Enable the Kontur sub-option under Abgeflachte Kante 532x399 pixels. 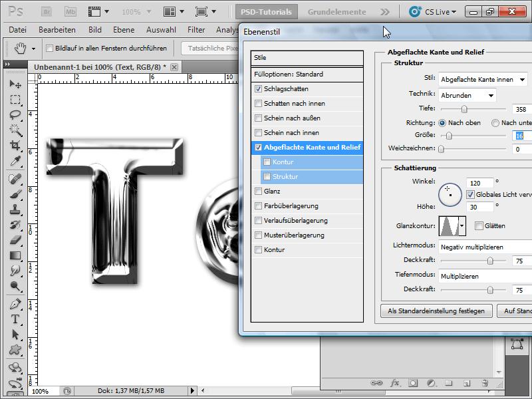tap(267, 162)
